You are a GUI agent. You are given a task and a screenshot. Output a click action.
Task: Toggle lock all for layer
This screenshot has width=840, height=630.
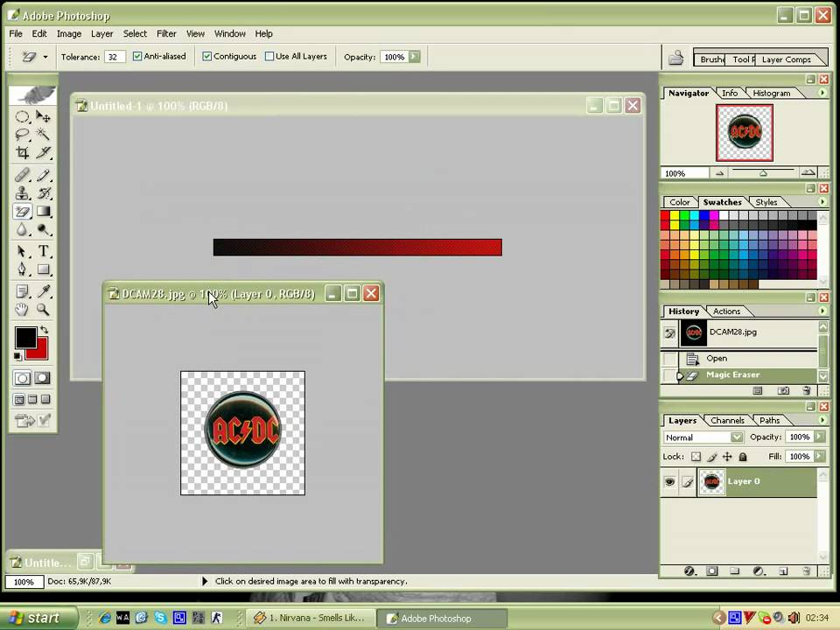pos(743,457)
